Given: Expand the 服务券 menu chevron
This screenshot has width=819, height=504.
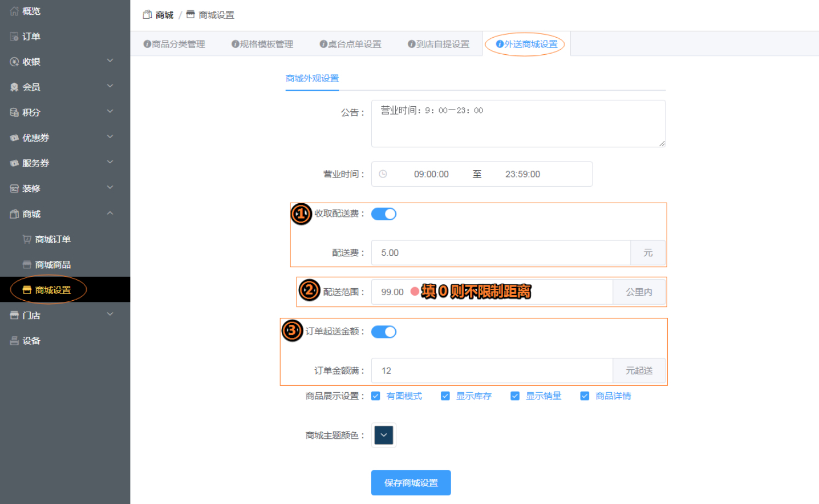Looking at the screenshot, I should (x=110, y=162).
